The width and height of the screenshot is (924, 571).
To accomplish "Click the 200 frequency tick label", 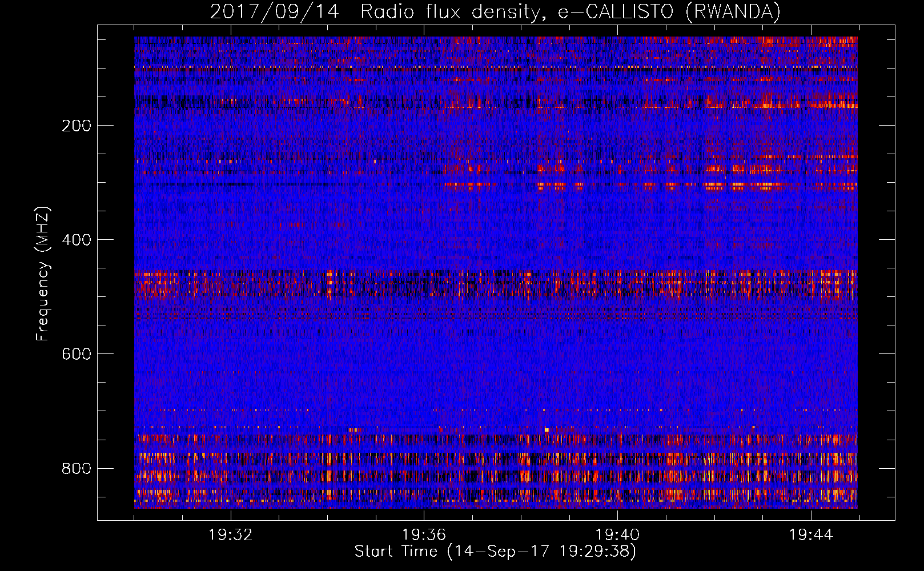I will tap(76, 126).
